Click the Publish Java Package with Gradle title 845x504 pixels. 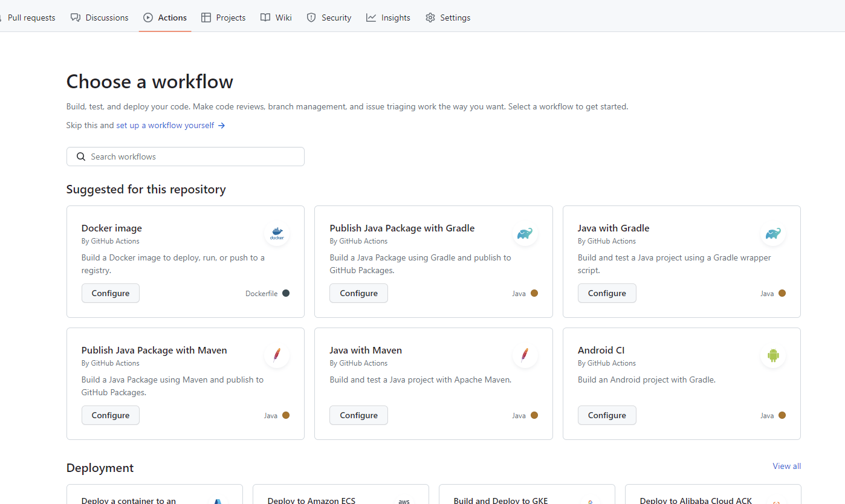[402, 228]
